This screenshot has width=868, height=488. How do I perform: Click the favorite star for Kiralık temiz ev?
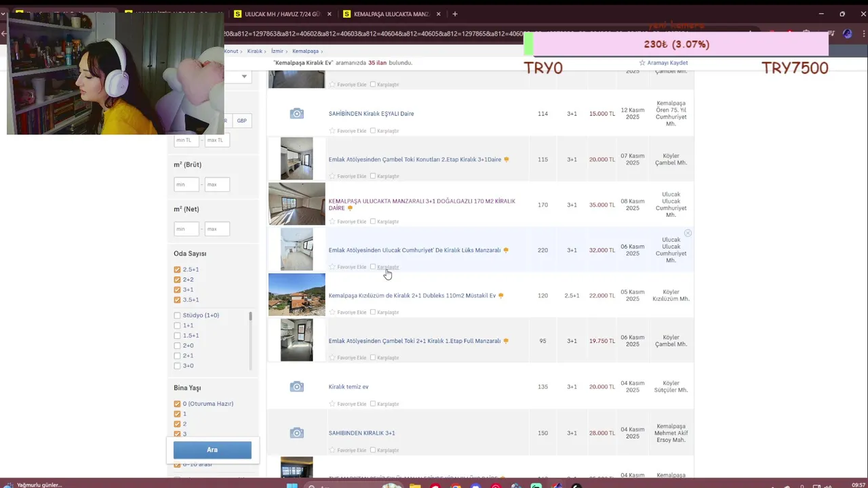[332, 404]
